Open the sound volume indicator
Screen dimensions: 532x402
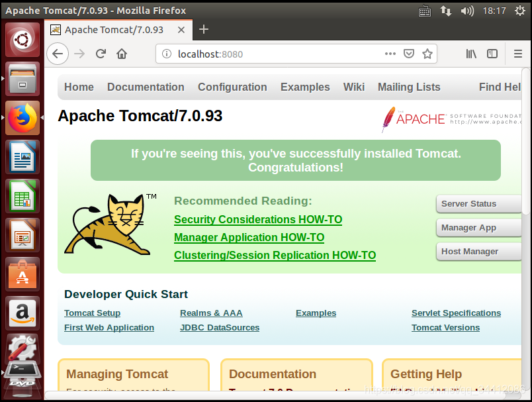[467, 11]
